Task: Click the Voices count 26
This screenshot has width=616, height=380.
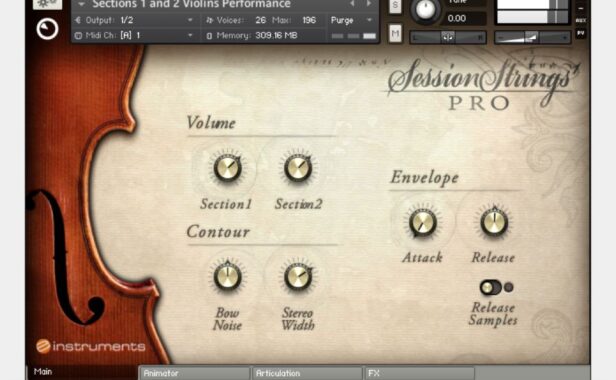Action: (260, 20)
